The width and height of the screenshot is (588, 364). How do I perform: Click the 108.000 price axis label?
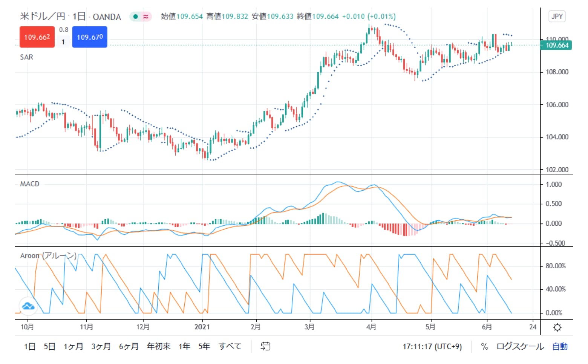click(557, 72)
